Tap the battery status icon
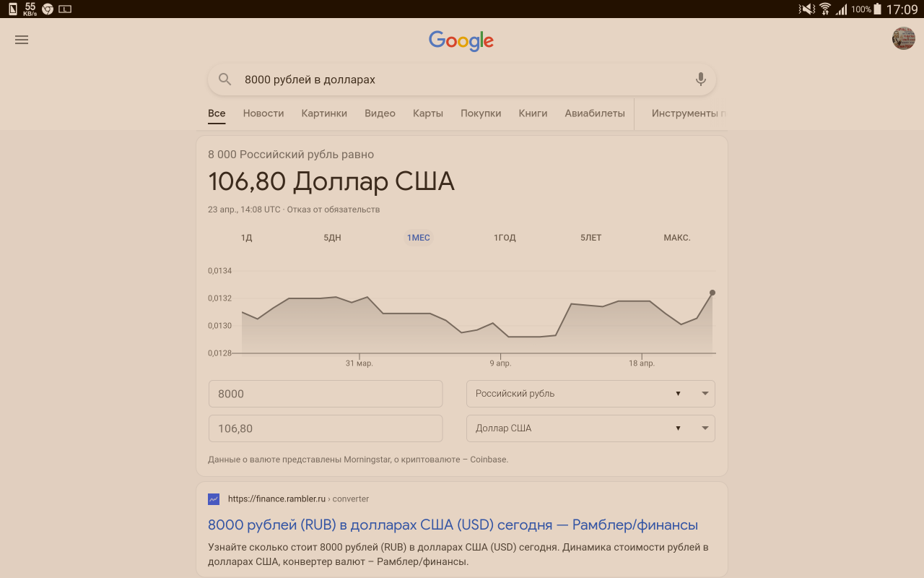 click(x=877, y=9)
